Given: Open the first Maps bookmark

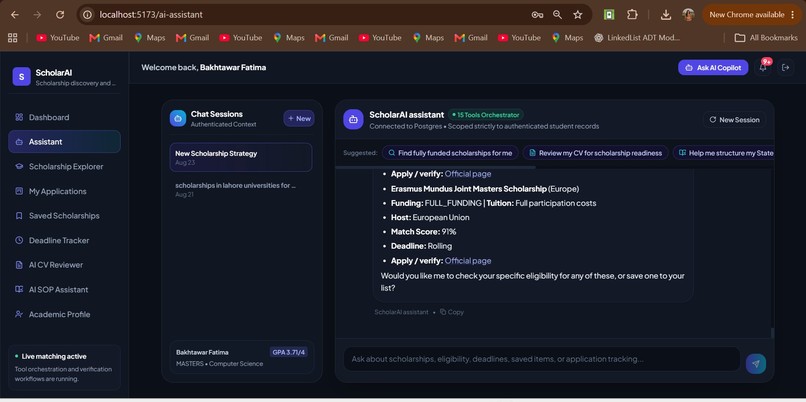Looking at the screenshot, I should [150, 38].
